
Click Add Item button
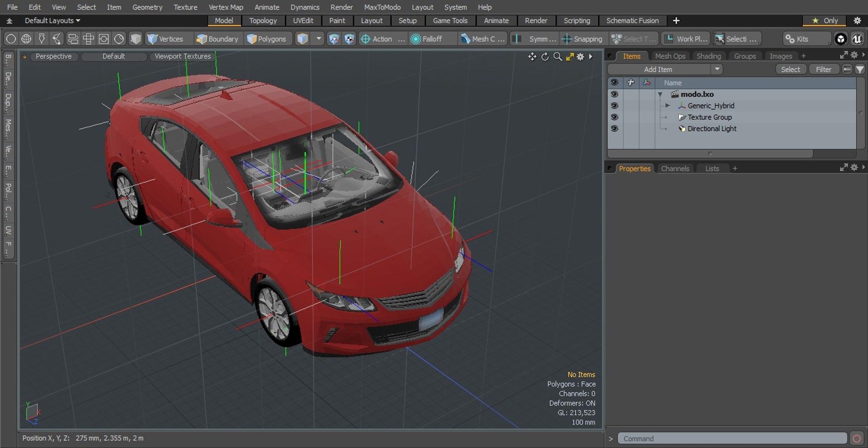658,69
